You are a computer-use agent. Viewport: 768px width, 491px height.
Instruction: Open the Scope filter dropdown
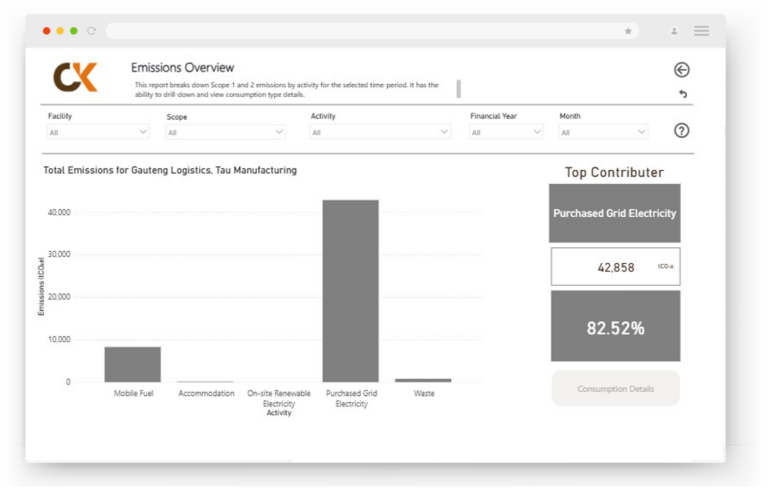coord(225,132)
